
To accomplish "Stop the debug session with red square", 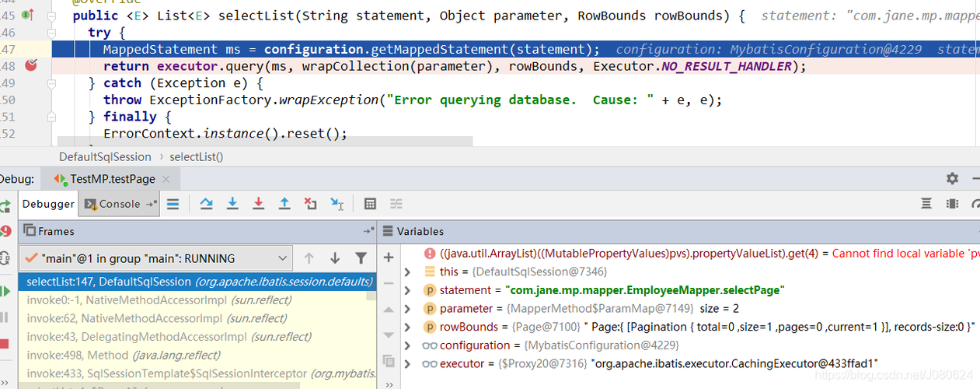I will click(5, 343).
